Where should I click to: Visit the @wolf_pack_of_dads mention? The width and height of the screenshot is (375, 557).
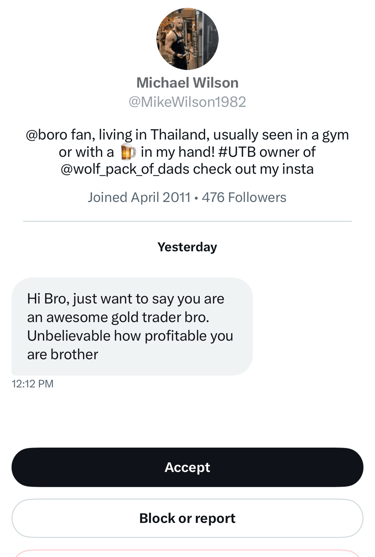(125, 169)
